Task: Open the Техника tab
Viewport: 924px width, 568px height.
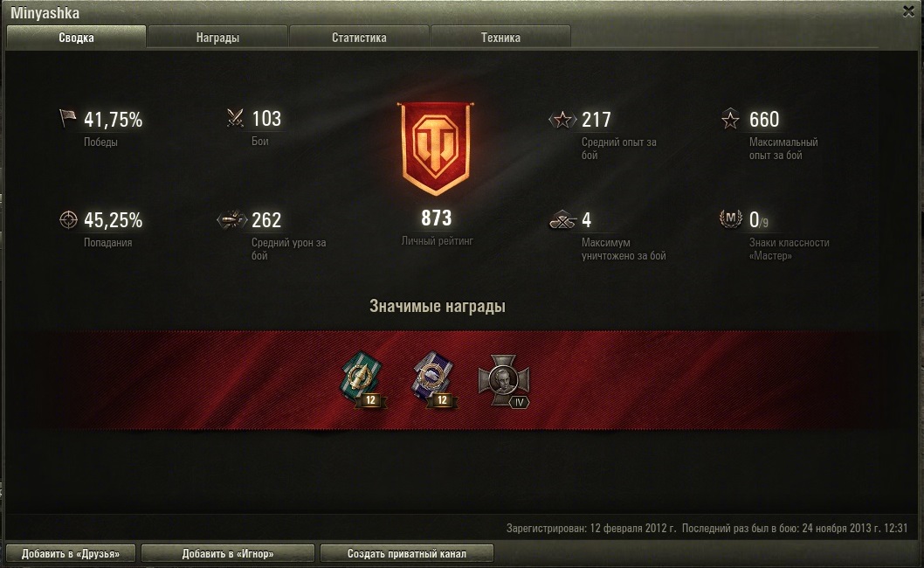Action: click(500, 38)
